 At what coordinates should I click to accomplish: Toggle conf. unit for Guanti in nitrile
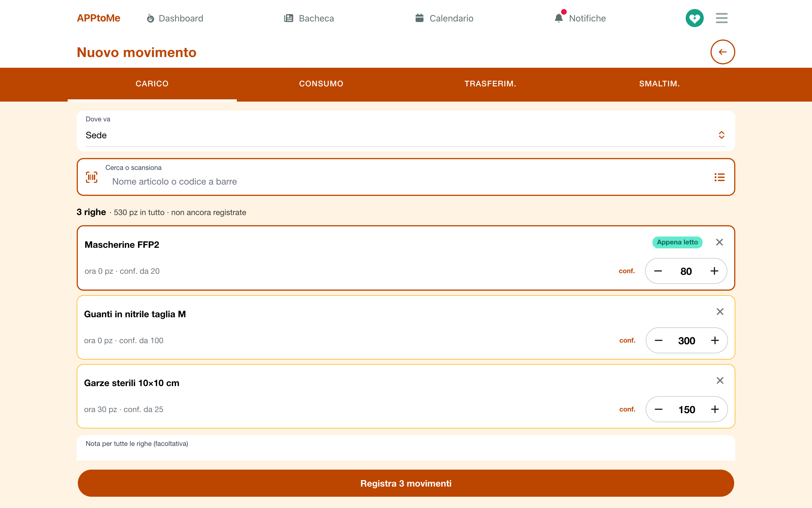pyautogui.click(x=627, y=341)
